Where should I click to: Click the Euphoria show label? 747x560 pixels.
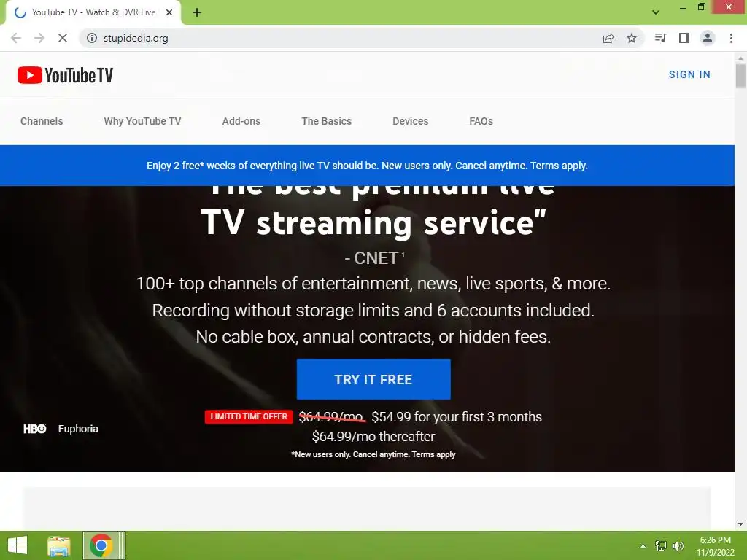click(78, 429)
